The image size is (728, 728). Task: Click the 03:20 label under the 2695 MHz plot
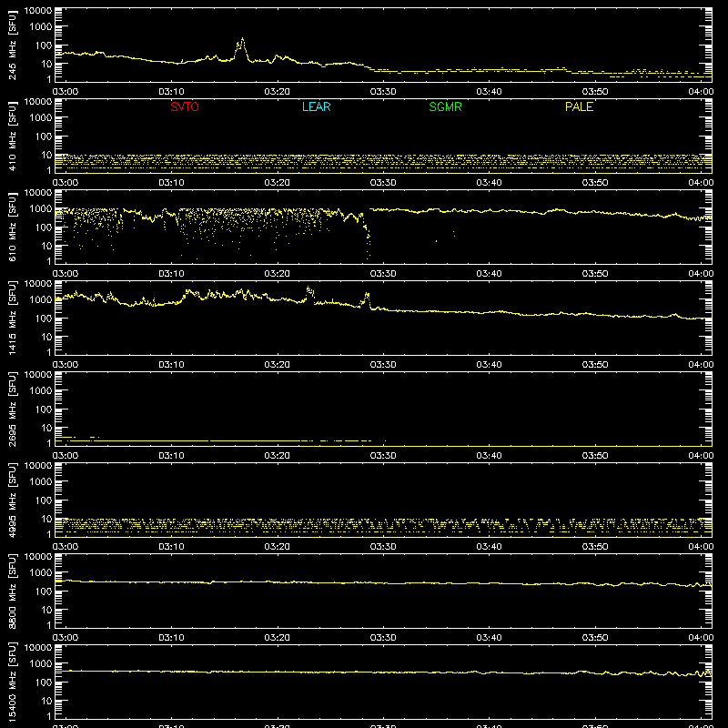(x=278, y=456)
